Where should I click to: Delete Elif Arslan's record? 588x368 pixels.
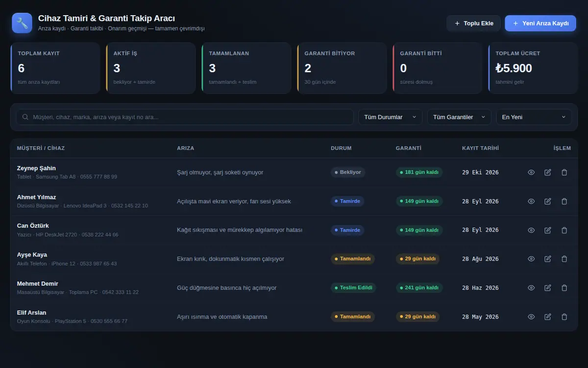(564, 316)
